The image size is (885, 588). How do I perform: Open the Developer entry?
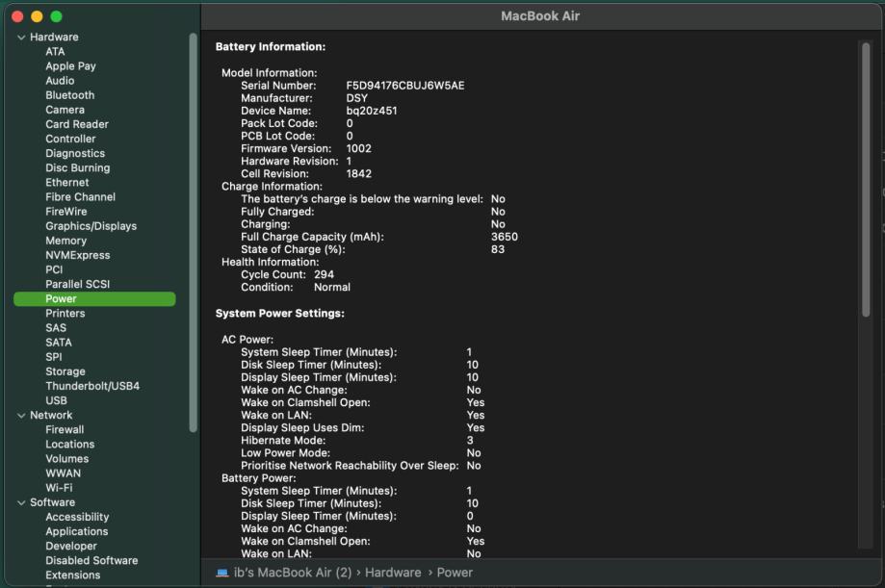71,547
